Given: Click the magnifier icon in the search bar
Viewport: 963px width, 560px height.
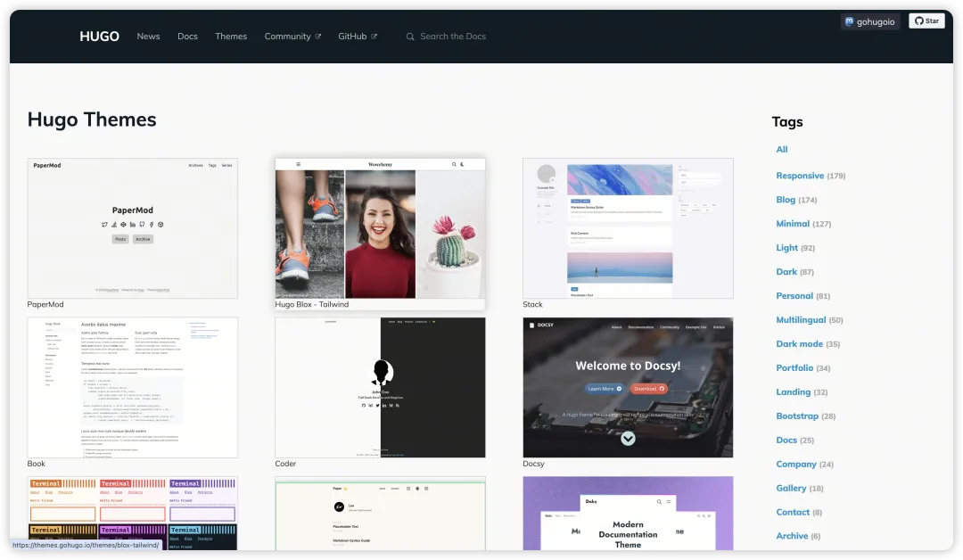Looking at the screenshot, I should (x=410, y=37).
